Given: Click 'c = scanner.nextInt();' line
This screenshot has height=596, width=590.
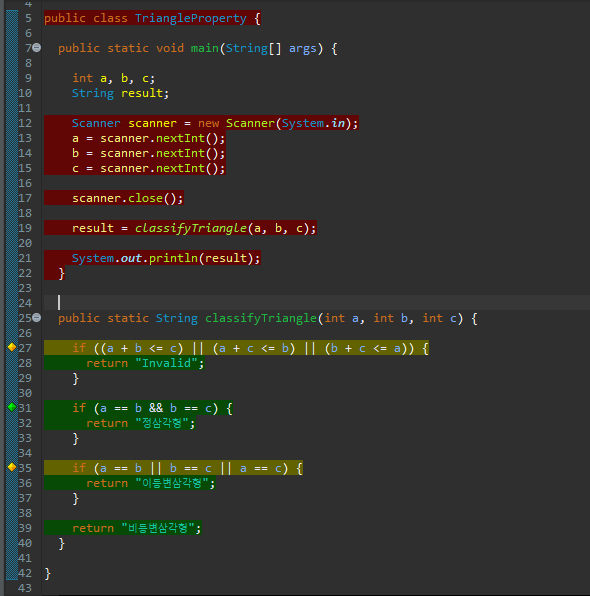Looking at the screenshot, I should [149, 168].
